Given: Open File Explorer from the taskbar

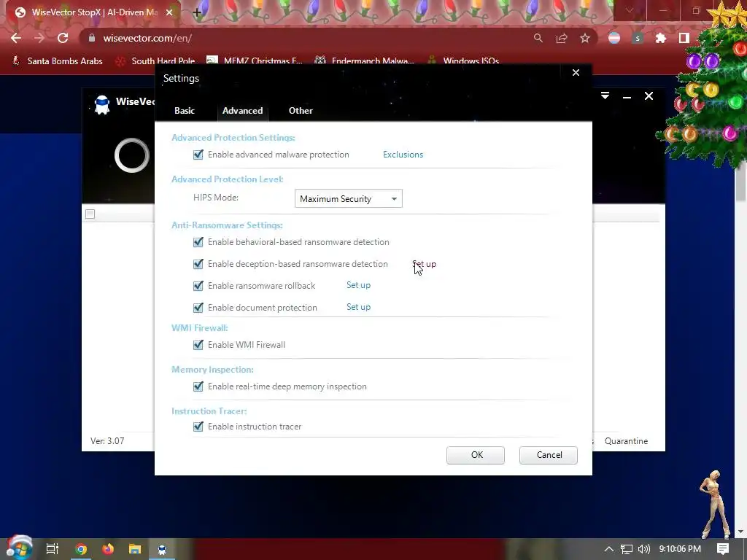Looking at the screenshot, I should 135,549.
